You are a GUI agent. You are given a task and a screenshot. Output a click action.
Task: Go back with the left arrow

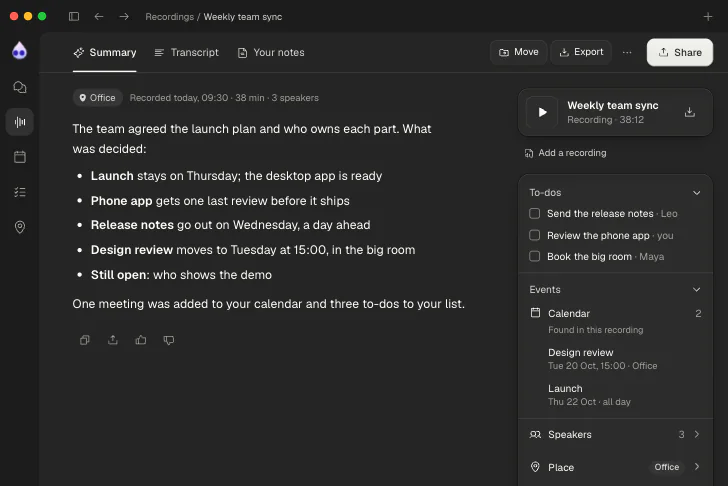[x=99, y=17]
